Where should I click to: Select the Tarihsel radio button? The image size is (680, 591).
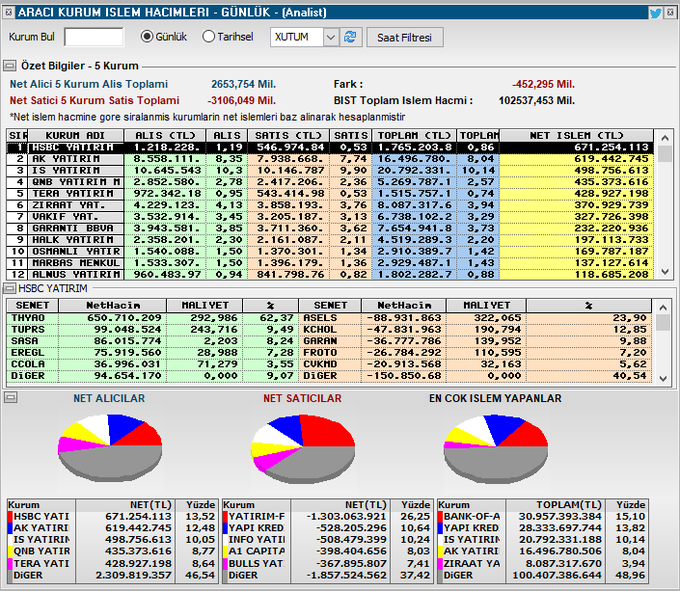point(209,37)
